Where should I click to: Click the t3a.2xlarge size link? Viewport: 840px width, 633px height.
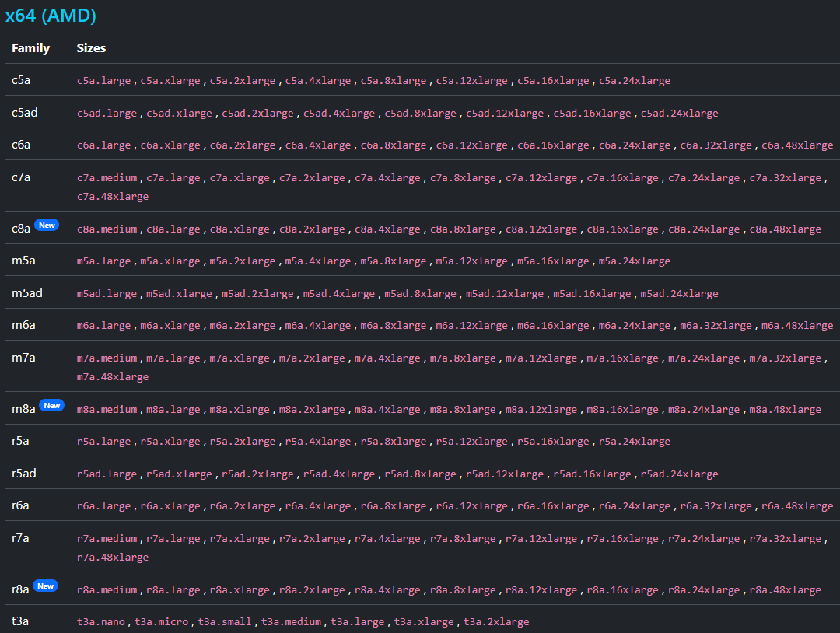[x=496, y=622]
